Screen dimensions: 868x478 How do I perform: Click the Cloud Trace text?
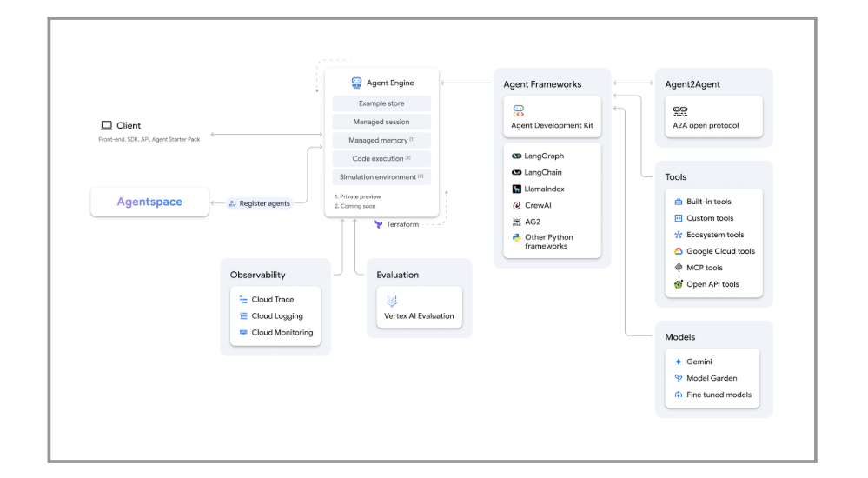(273, 300)
